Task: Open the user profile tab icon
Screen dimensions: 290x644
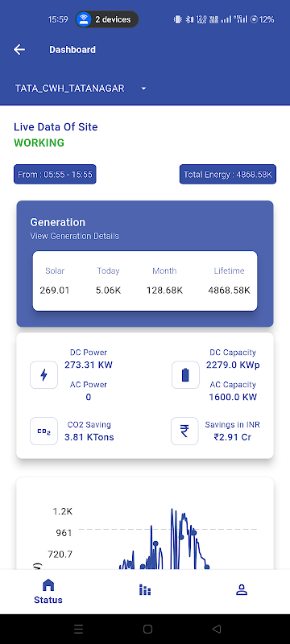Action: pos(242,590)
